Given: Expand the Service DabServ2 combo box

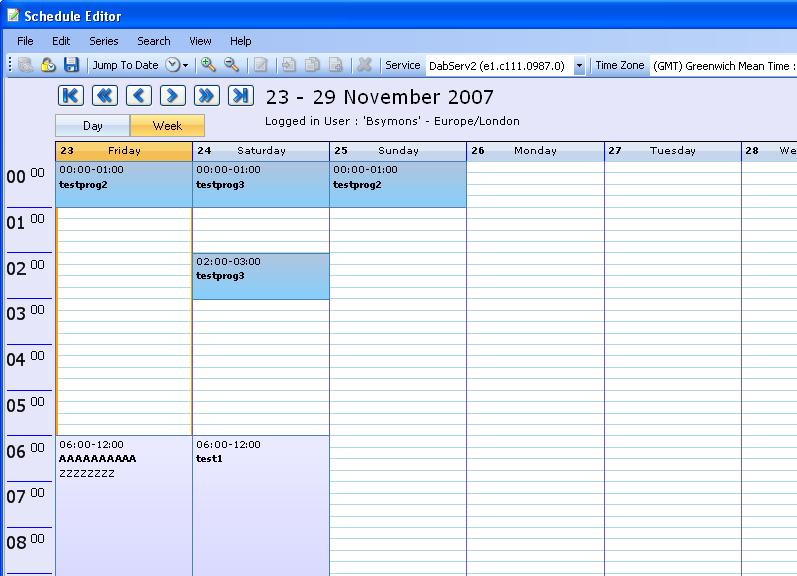Looking at the screenshot, I should pos(579,66).
